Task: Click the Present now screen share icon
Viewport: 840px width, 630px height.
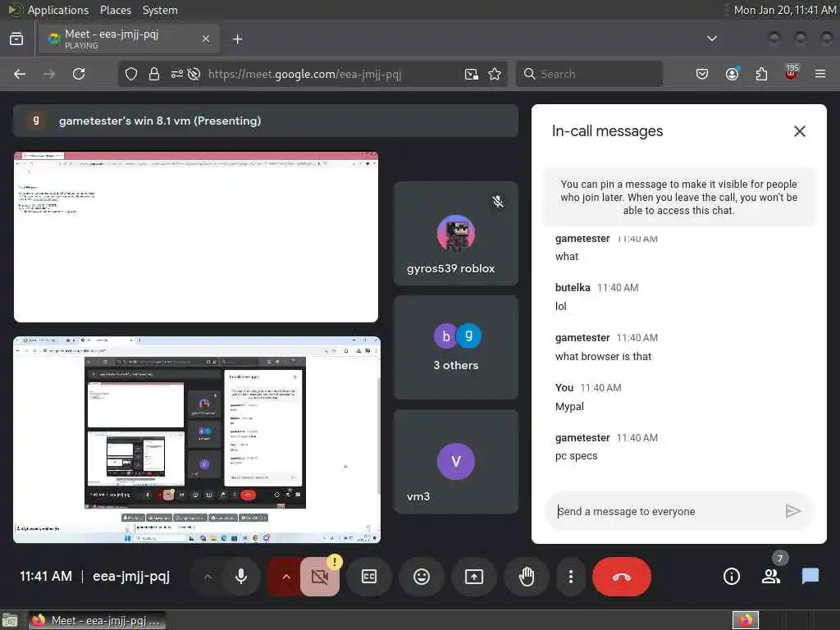Action: pos(474,577)
